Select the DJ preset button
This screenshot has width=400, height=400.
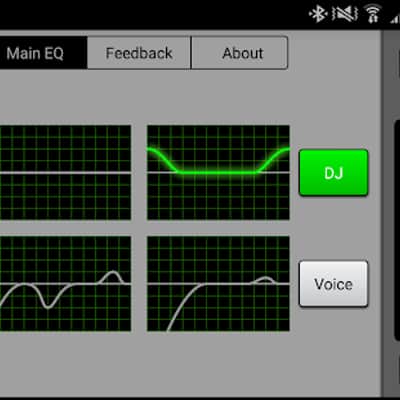coord(334,173)
